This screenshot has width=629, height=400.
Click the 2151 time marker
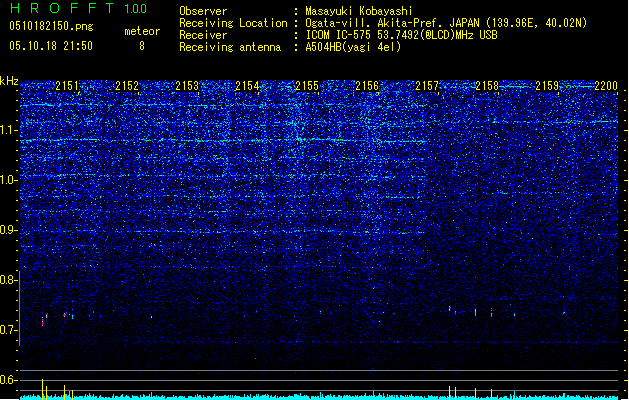(x=67, y=86)
